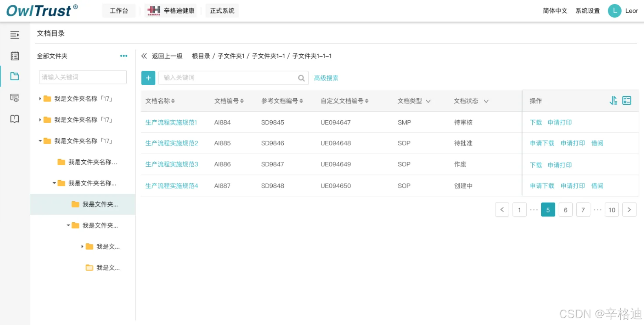Image resolution: width=644 pixels, height=325 pixels.
Task: Expand the first 我是文件夹名称「17」 folder
Action: (x=40, y=99)
